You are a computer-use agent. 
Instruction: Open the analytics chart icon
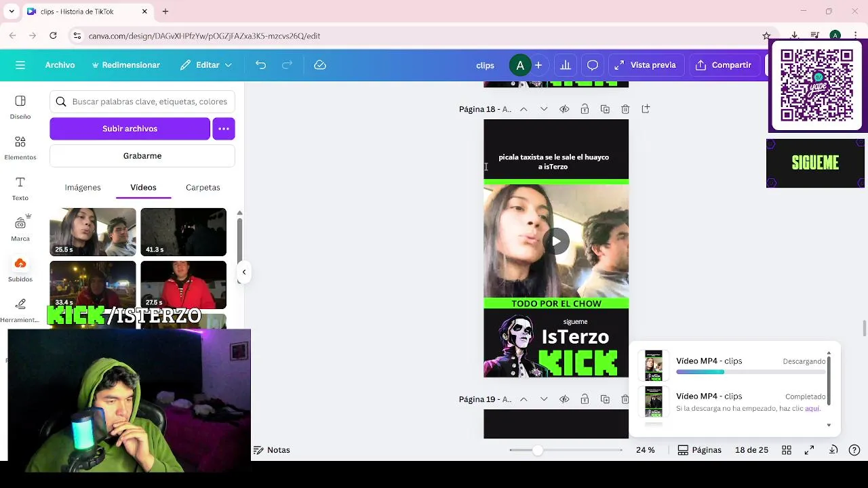(565, 65)
